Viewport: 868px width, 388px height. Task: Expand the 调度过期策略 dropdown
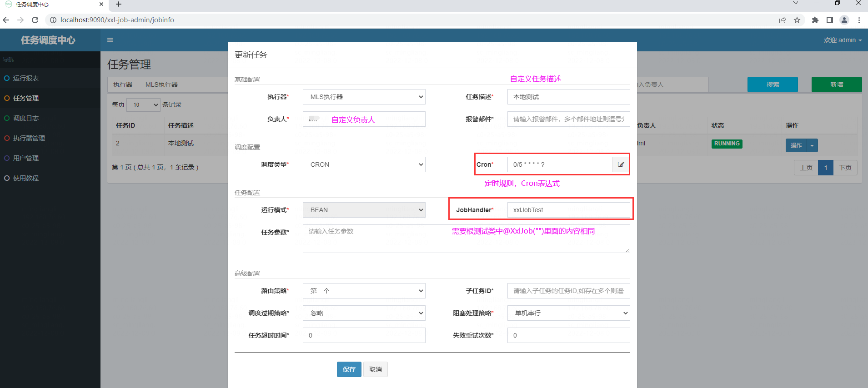pyautogui.click(x=364, y=313)
